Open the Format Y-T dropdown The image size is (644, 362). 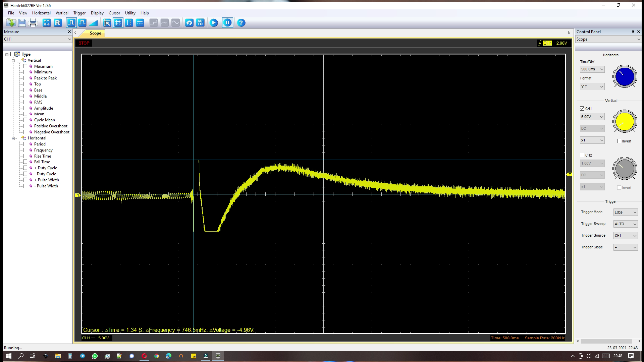tap(592, 86)
